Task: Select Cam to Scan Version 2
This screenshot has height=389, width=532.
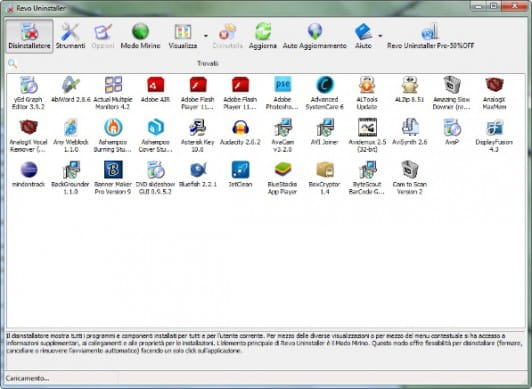Action: (410, 178)
